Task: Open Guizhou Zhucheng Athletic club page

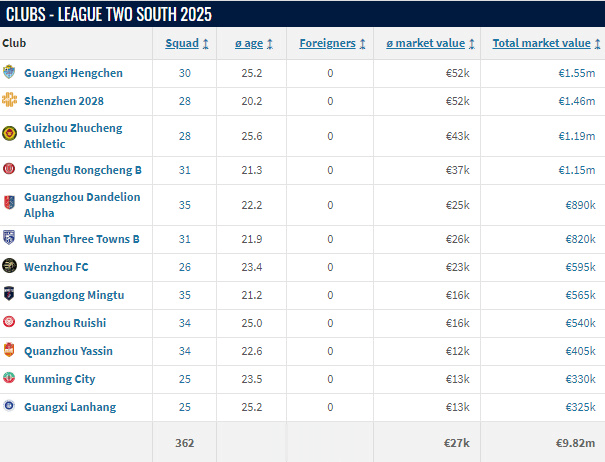Action: point(73,136)
